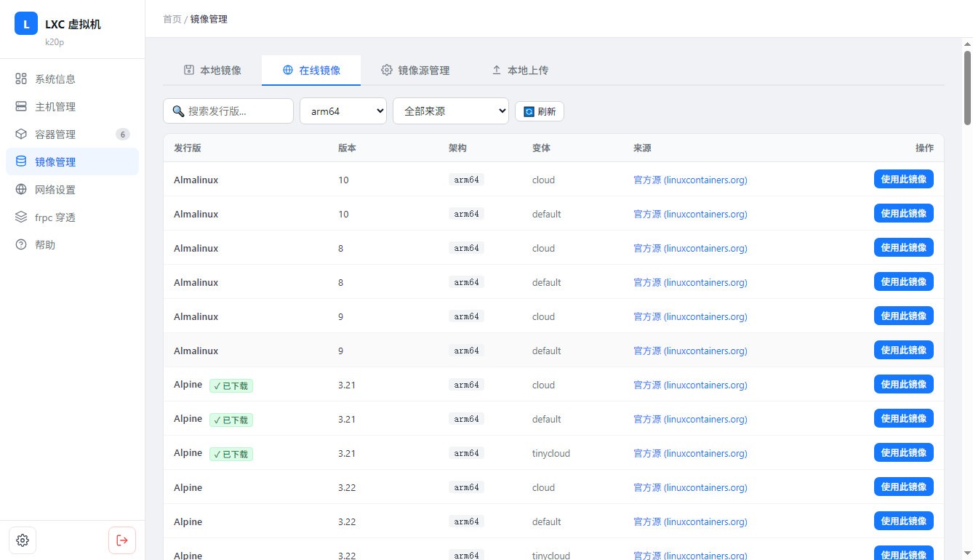973x560 pixels.
Task: Open the arm64 architecture dropdown
Action: click(x=343, y=111)
